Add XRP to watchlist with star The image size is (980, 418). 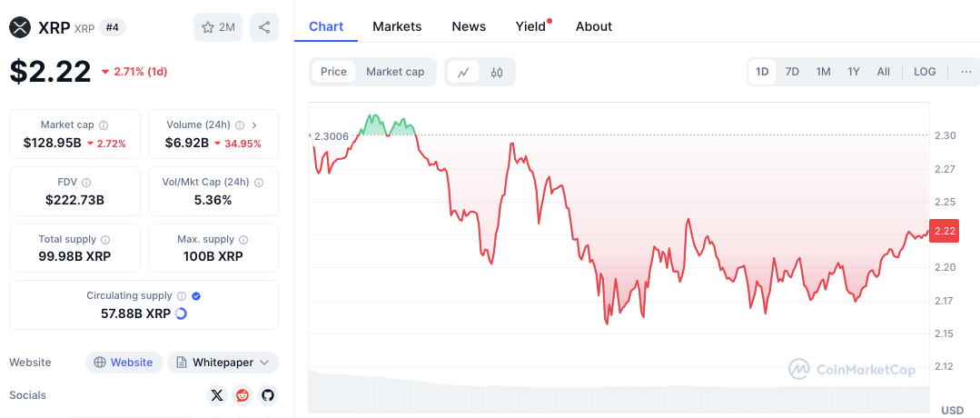click(x=217, y=27)
